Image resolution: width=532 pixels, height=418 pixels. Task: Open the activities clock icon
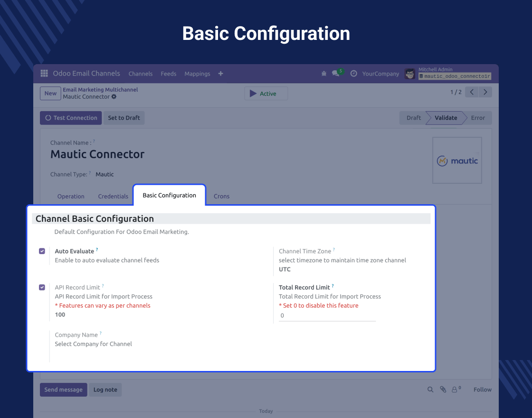click(x=353, y=73)
